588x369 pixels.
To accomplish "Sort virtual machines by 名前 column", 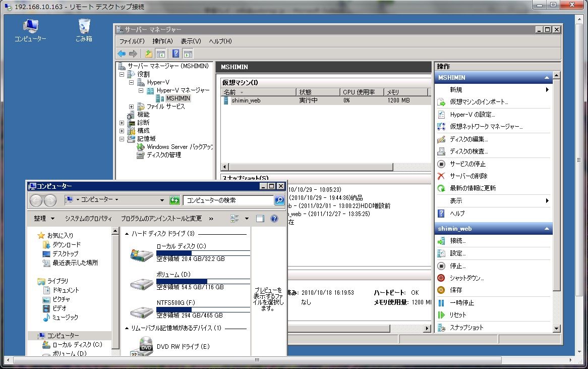I will (258, 92).
